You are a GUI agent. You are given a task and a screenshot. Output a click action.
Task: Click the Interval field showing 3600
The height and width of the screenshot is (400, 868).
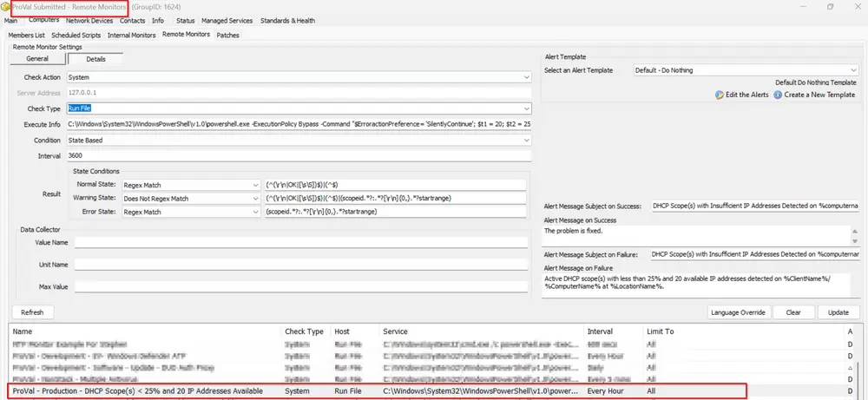(x=299, y=156)
